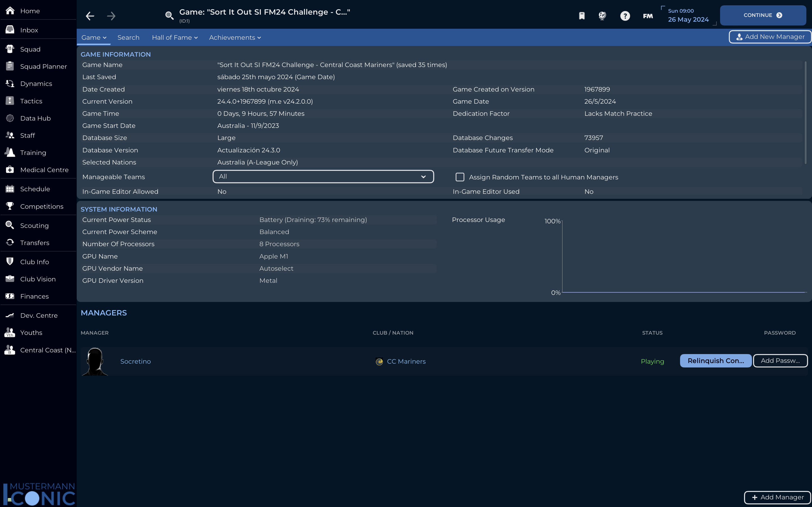Open the Finances panel

[34, 296]
